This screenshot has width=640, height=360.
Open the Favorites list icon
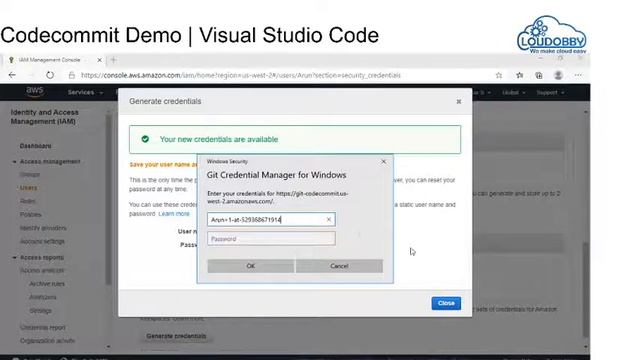(519, 75)
